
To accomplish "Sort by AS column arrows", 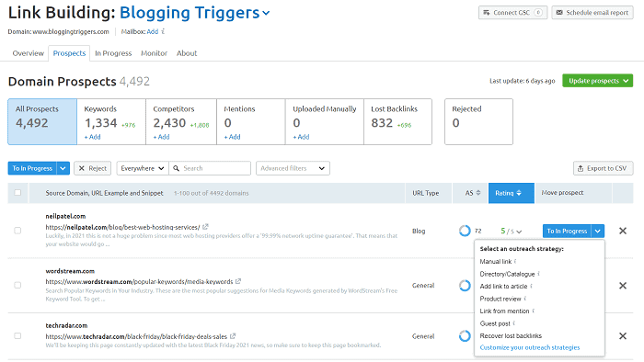I will 478,193.
